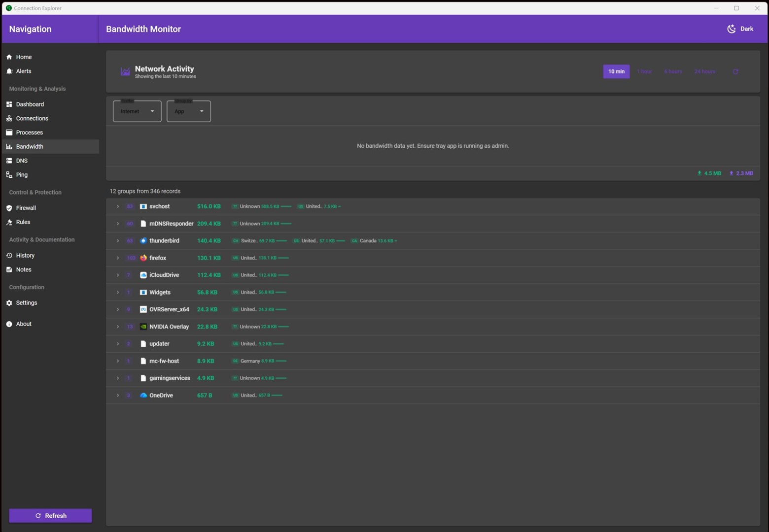
Task: Click the purple Refresh button
Action: tap(50, 516)
